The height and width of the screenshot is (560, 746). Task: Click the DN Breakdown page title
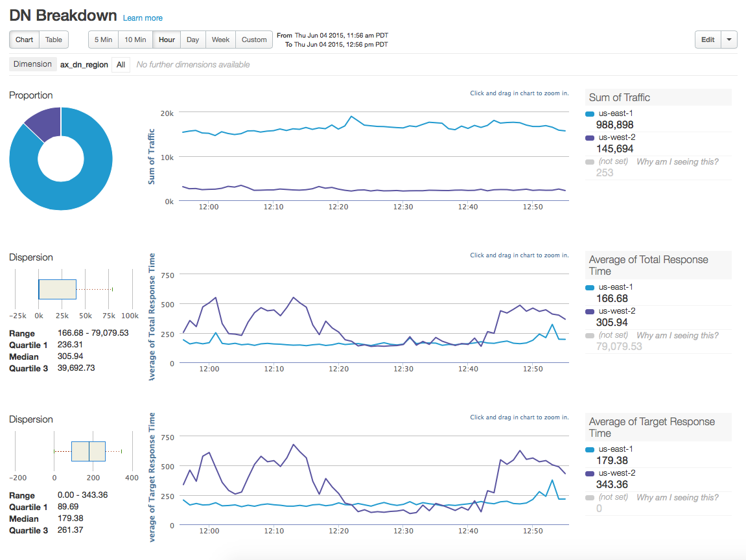[63, 15]
